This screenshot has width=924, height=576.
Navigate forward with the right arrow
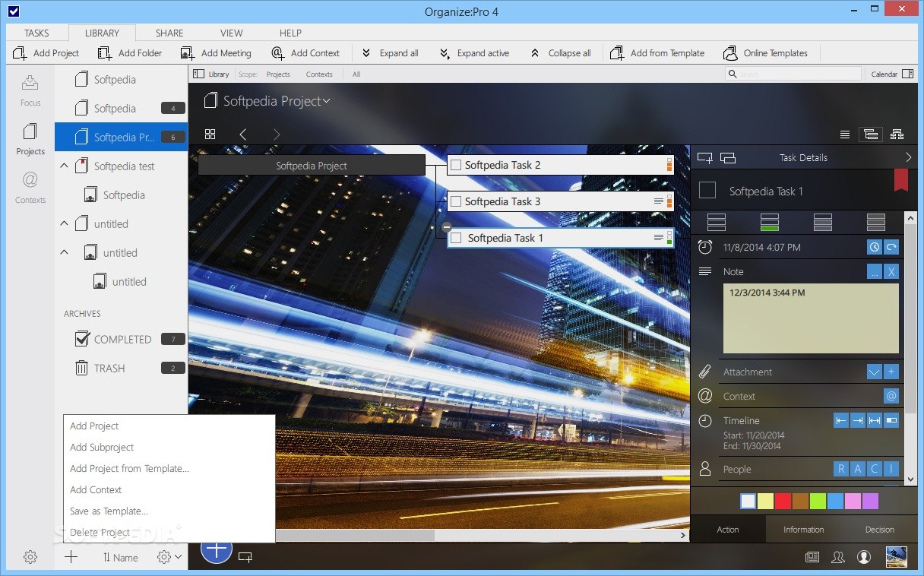[277, 134]
